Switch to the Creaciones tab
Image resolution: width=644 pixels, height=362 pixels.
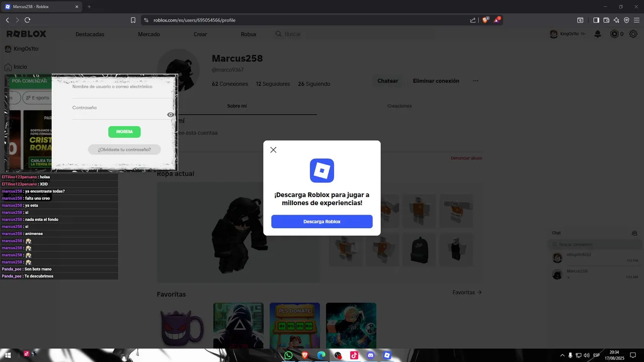[x=399, y=106]
